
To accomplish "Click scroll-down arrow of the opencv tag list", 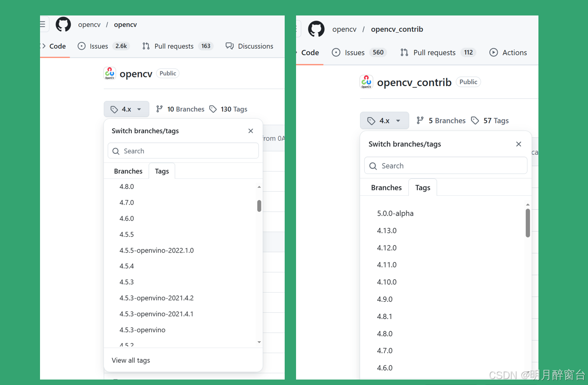I will point(259,342).
